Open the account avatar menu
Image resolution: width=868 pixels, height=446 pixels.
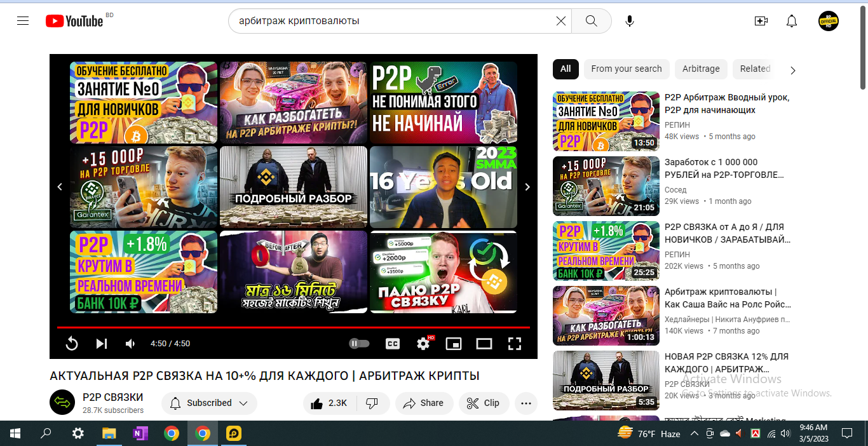(x=829, y=21)
